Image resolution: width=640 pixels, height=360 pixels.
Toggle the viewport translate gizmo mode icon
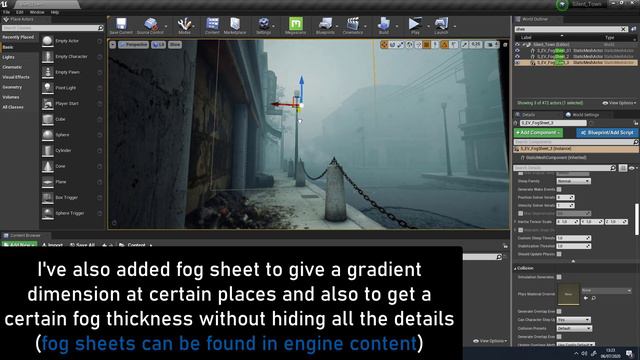pos(384,45)
